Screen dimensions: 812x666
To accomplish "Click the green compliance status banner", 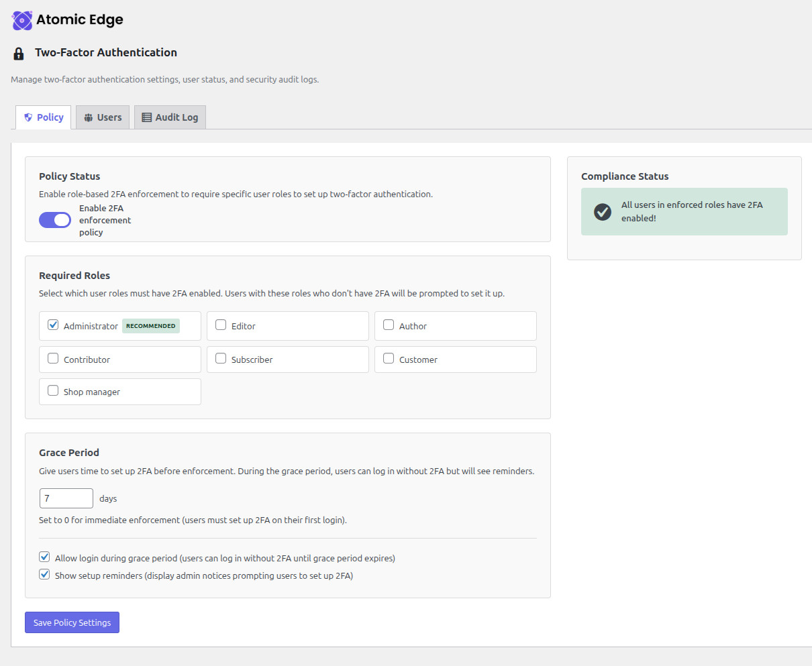I will 684,211.
